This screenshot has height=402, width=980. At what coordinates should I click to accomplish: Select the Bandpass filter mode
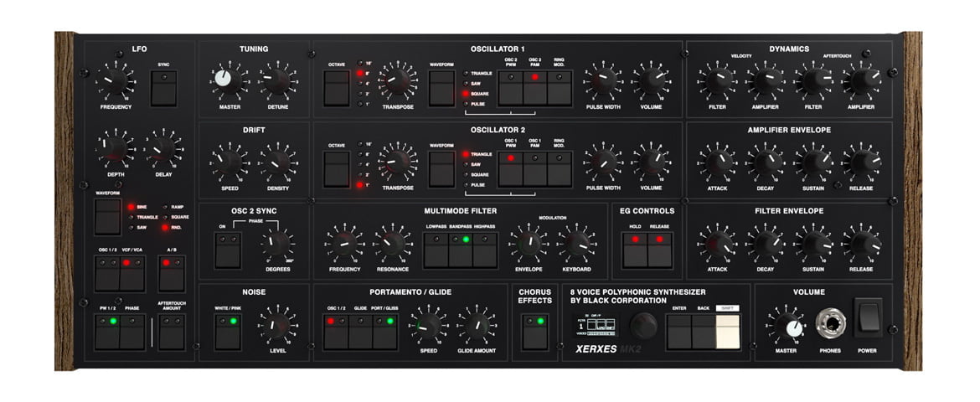click(461, 250)
